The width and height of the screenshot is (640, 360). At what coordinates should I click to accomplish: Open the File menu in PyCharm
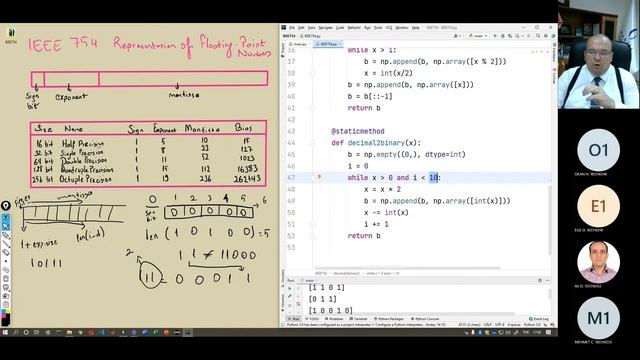[x=292, y=28]
